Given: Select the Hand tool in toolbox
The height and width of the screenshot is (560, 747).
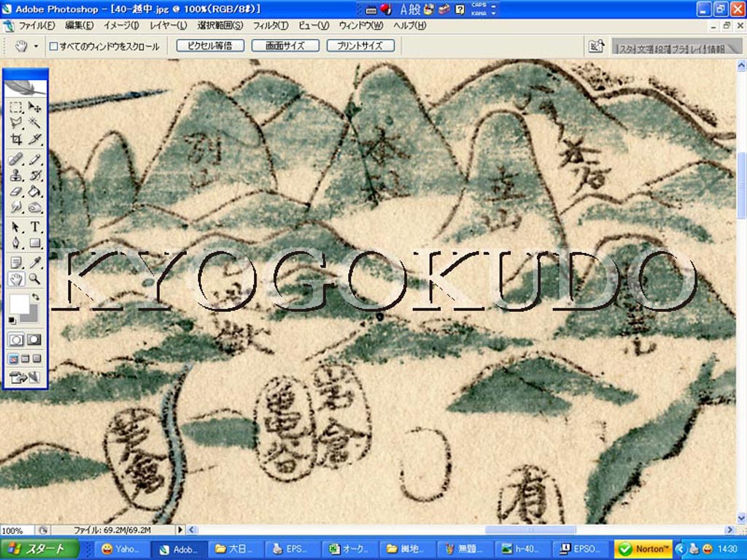Looking at the screenshot, I should [x=16, y=279].
